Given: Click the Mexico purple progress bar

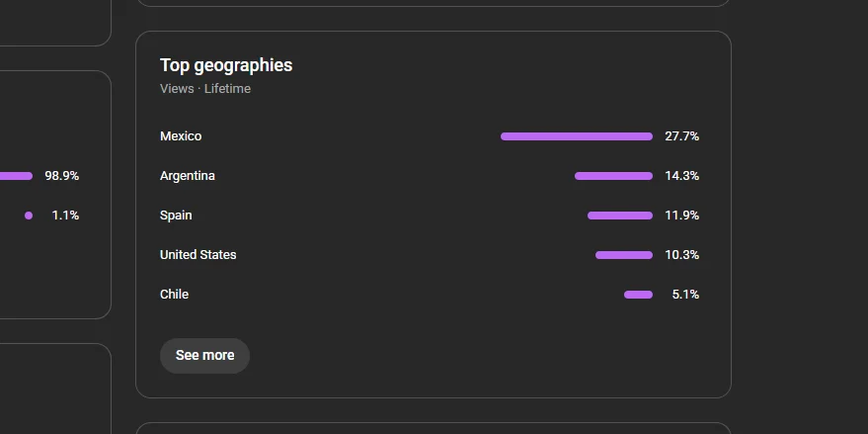Looking at the screenshot, I should [x=577, y=136].
